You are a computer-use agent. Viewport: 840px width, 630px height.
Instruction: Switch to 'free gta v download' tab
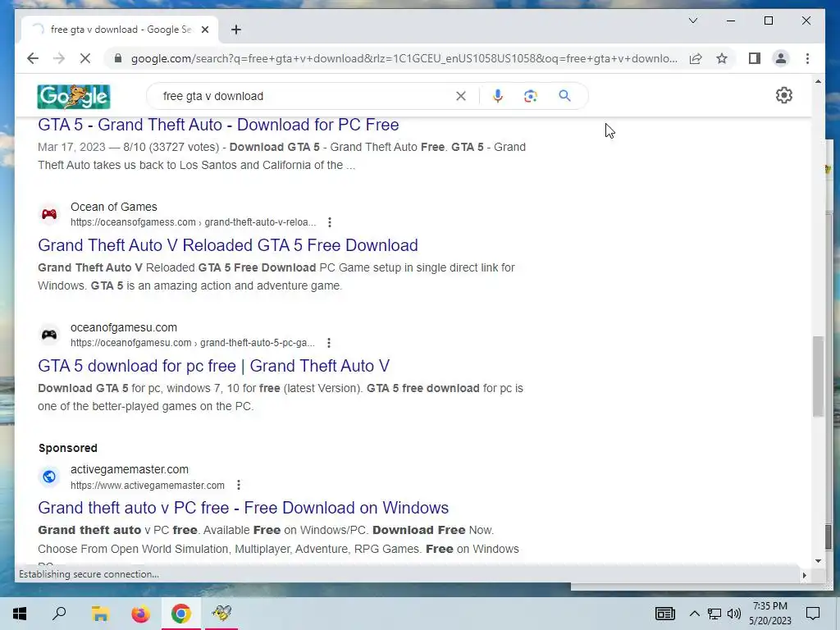tap(120, 30)
